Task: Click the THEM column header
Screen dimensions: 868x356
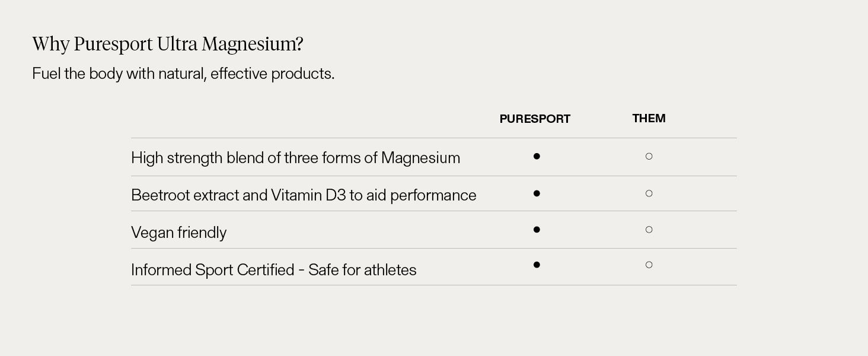Action: pyautogui.click(x=649, y=118)
